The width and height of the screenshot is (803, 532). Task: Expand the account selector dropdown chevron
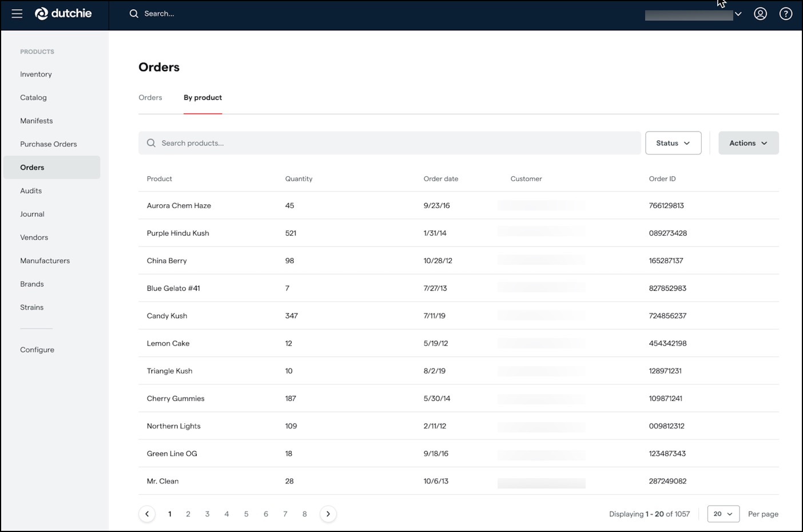(738, 14)
